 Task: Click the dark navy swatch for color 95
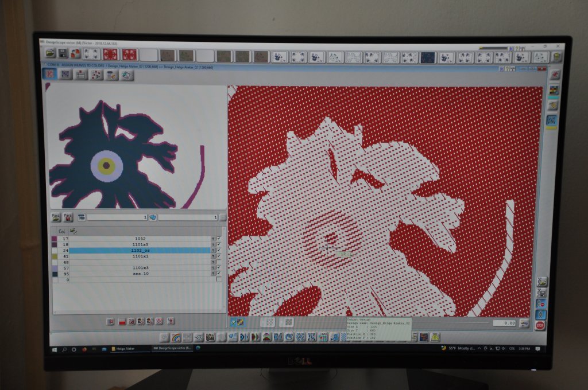coord(54,274)
